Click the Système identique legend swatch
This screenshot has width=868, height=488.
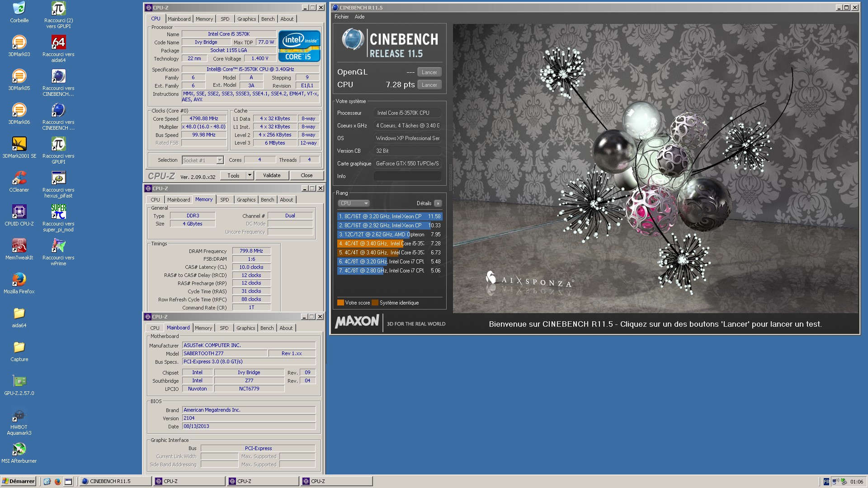click(x=375, y=303)
